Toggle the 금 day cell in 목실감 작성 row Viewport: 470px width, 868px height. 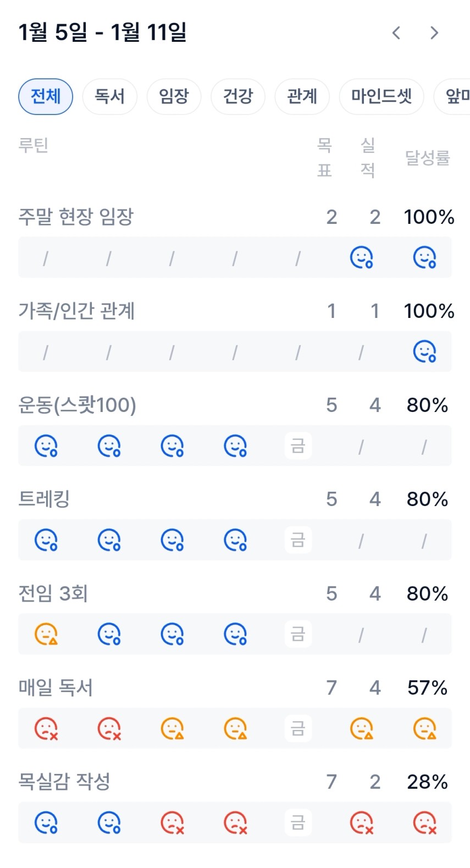pos(298,823)
